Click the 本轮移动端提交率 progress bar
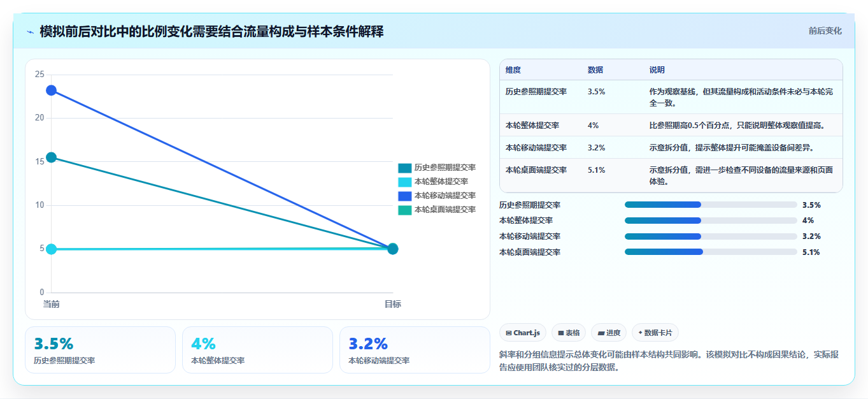This screenshot has width=868, height=399. pos(711,236)
